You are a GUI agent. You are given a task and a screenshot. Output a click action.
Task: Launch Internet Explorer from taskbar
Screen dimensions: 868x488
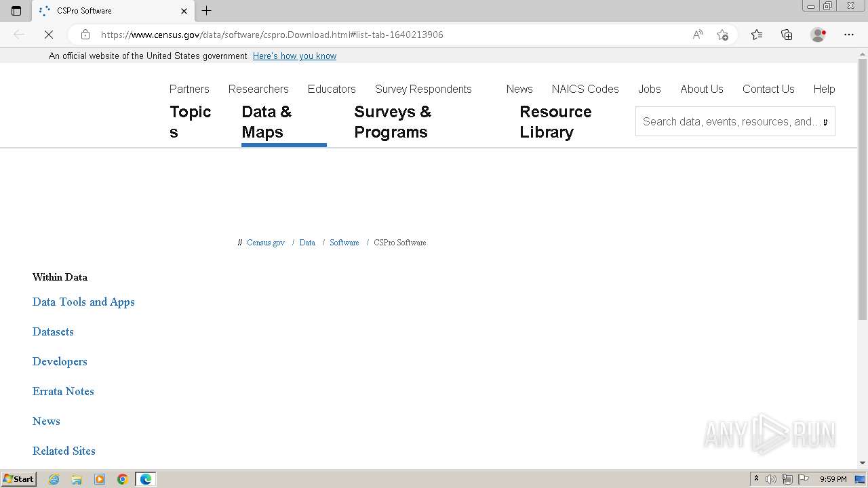[x=54, y=479]
